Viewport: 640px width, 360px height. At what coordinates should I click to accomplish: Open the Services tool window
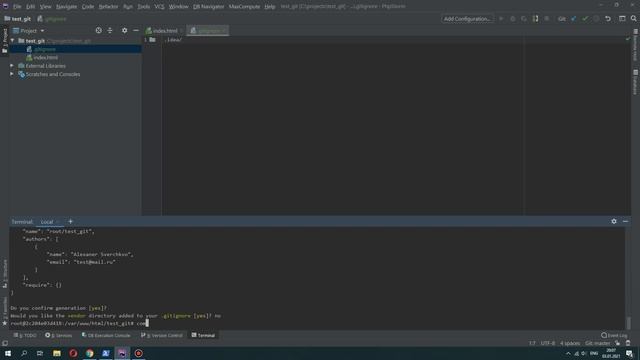[x=59, y=336]
